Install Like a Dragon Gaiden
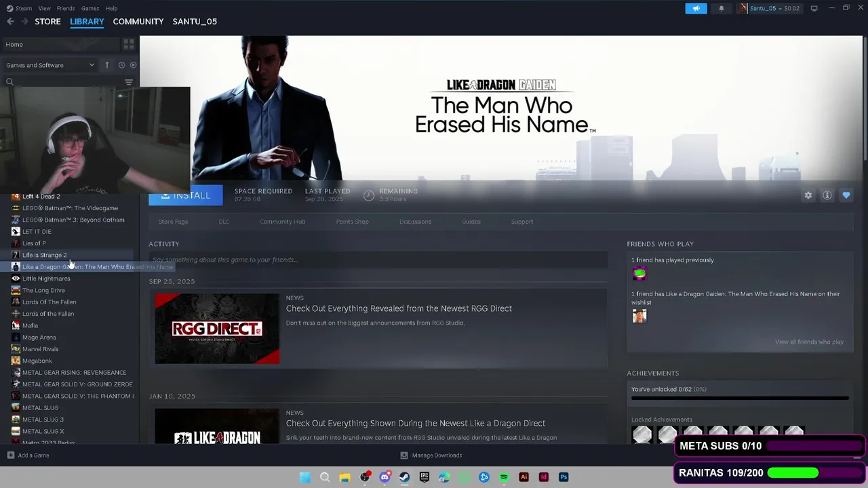This screenshot has width=868, height=488. (186, 195)
